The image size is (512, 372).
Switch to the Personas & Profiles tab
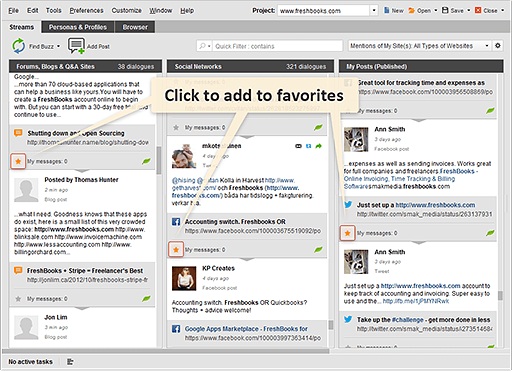tap(78, 27)
